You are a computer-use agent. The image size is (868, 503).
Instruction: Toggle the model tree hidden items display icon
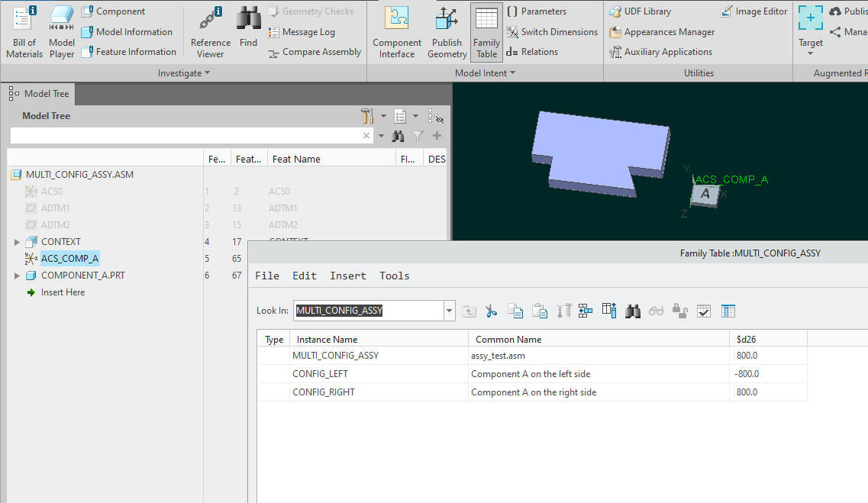pyautogui.click(x=436, y=116)
